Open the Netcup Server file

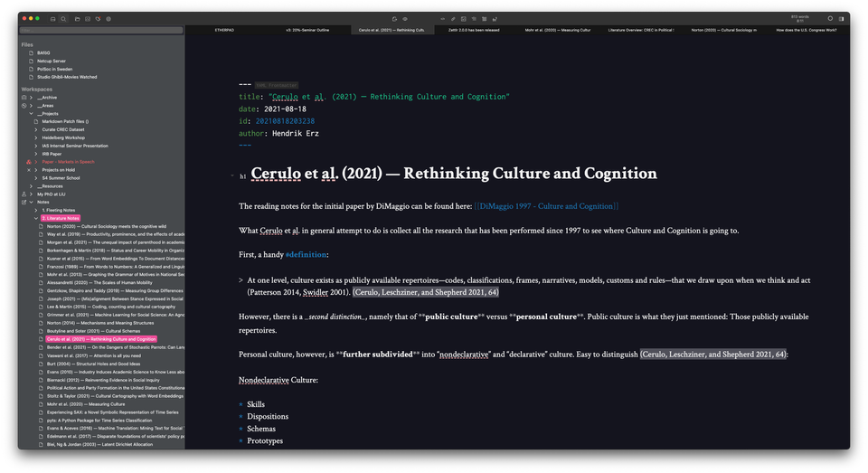tap(52, 61)
